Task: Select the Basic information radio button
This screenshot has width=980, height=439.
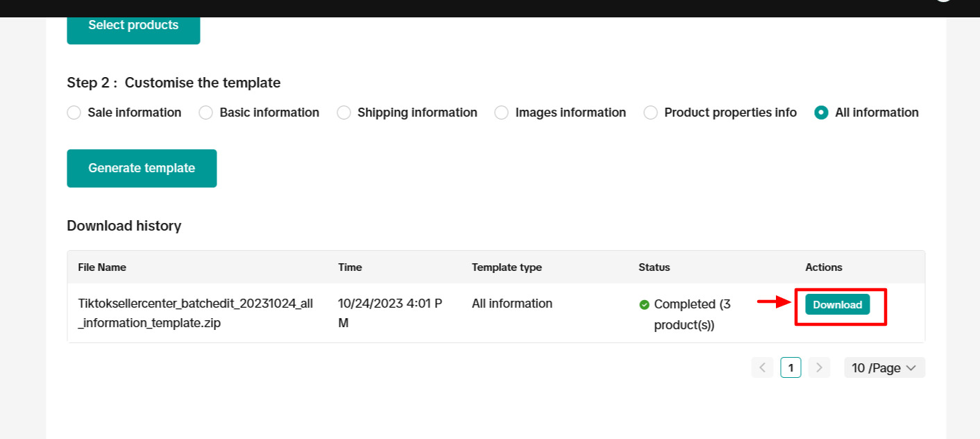Action: (x=206, y=113)
